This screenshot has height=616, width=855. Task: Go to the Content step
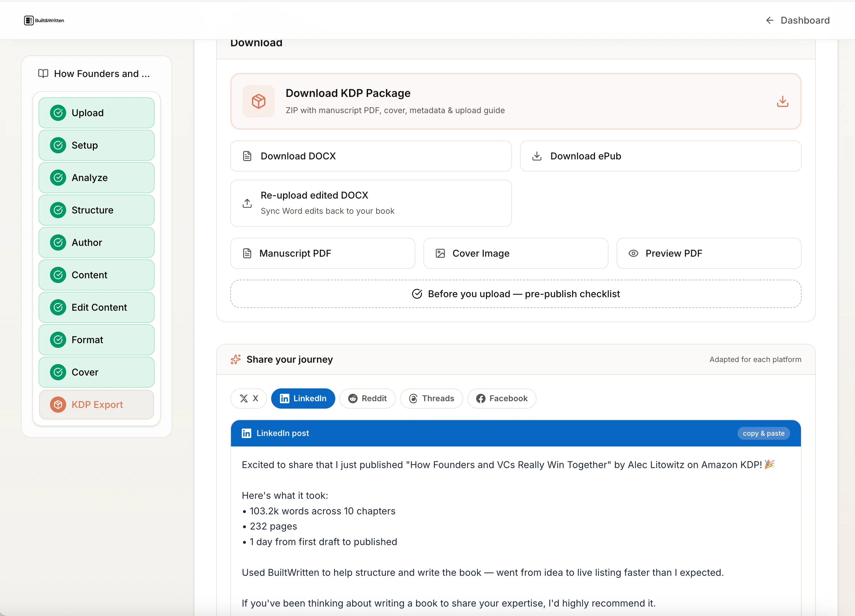click(x=97, y=275)
